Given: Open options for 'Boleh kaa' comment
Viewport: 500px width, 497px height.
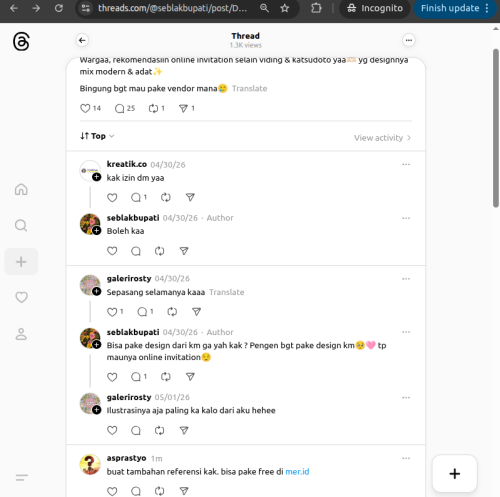Looking at the screenshot, I should (406, 218).
